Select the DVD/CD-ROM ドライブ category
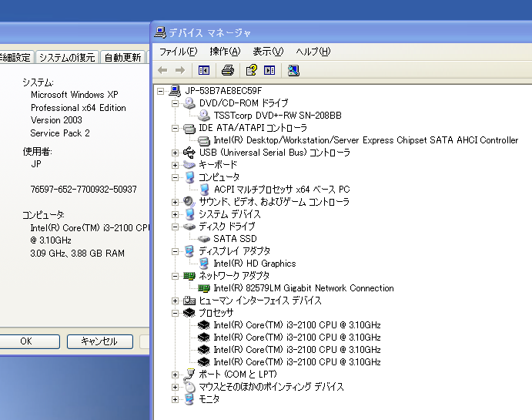Screen dimensions: 532x420 243,102
